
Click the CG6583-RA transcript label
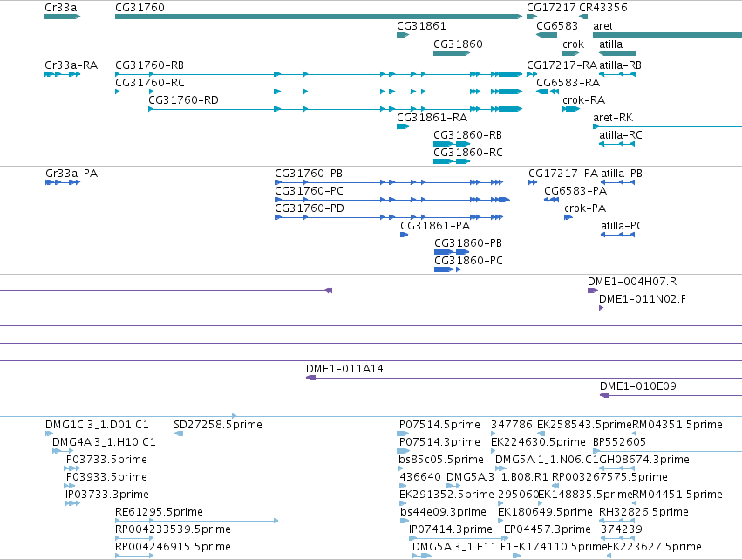pyautogui.click(x=568, y=83)
